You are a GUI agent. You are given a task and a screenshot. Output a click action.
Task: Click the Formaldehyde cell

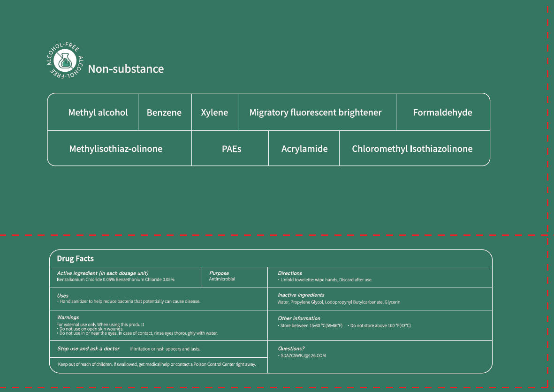(442, 113)
